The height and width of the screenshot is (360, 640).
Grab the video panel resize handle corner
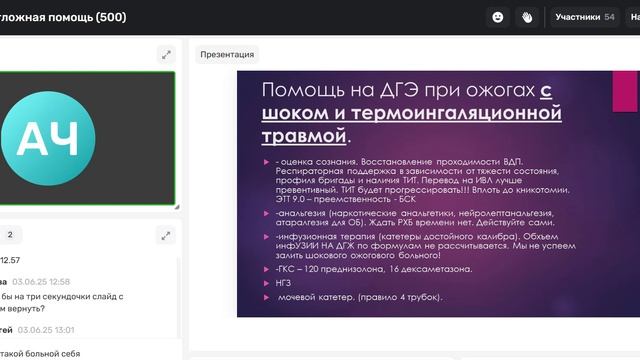pos(177,207)
